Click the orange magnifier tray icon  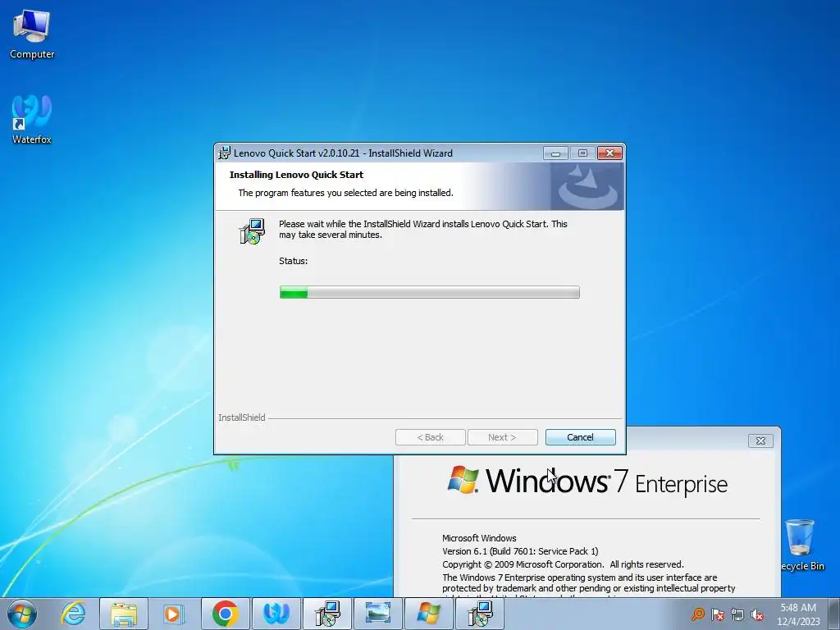[698, 614]
